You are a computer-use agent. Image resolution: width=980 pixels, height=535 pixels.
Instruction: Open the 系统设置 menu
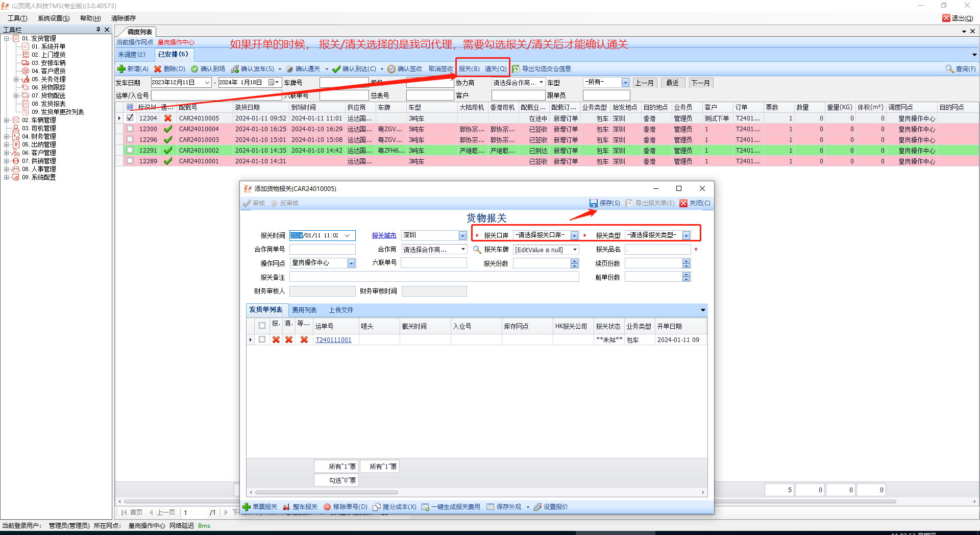pyautogui.click(x=54, y=18)
